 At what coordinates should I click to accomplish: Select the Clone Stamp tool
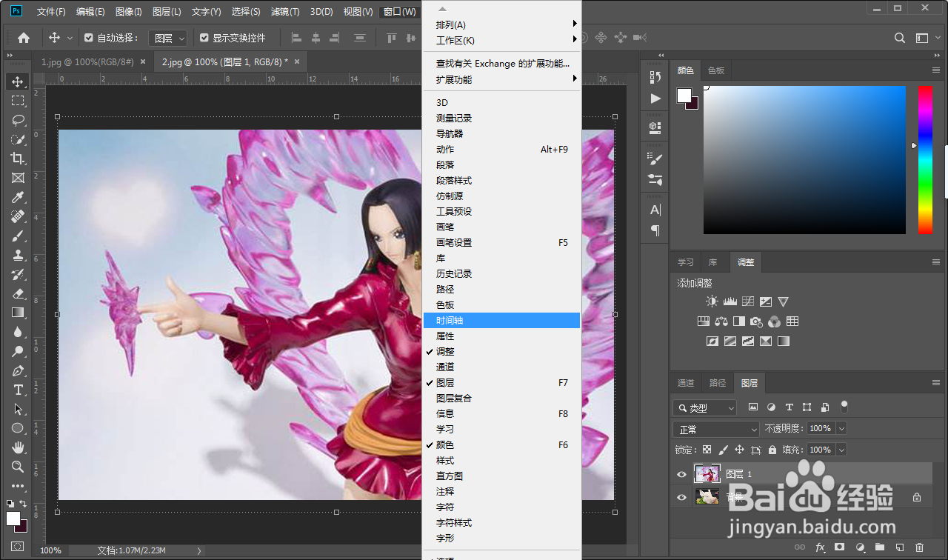click(x=18, y=255)
